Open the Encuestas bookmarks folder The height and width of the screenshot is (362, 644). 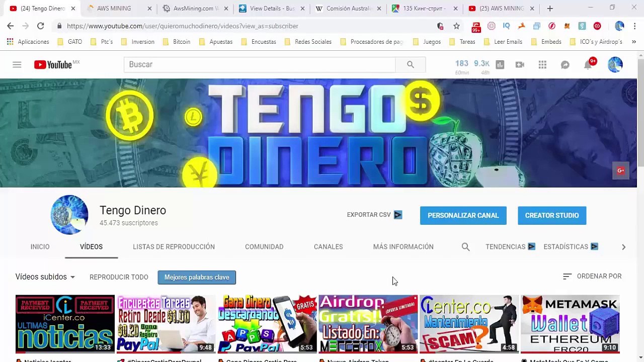coord(259,42)
